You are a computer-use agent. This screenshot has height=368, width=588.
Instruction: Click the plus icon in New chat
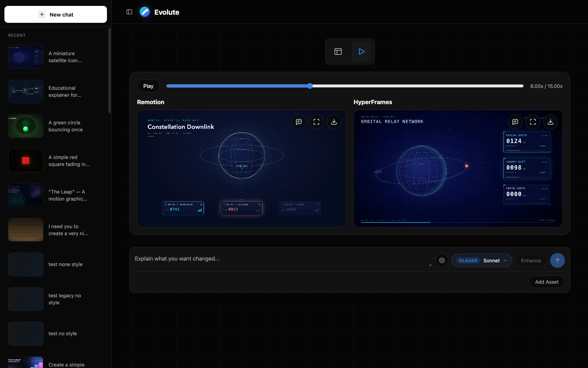coord(42,14)
